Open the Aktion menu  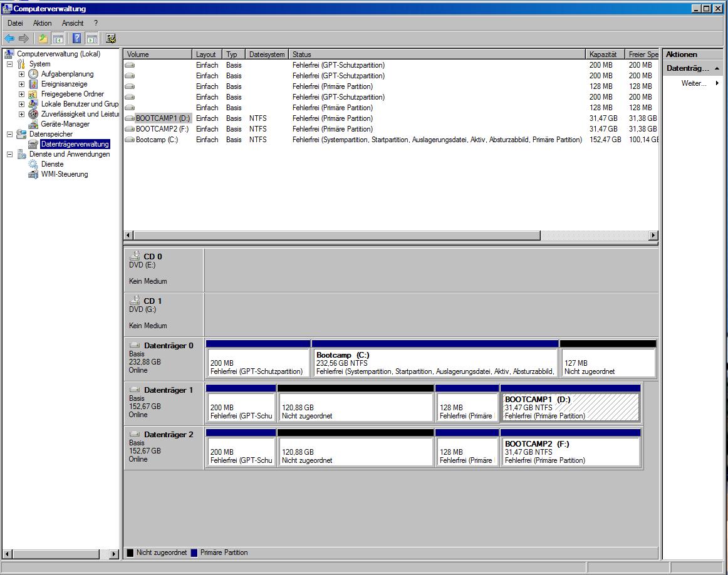click(42, 23)
